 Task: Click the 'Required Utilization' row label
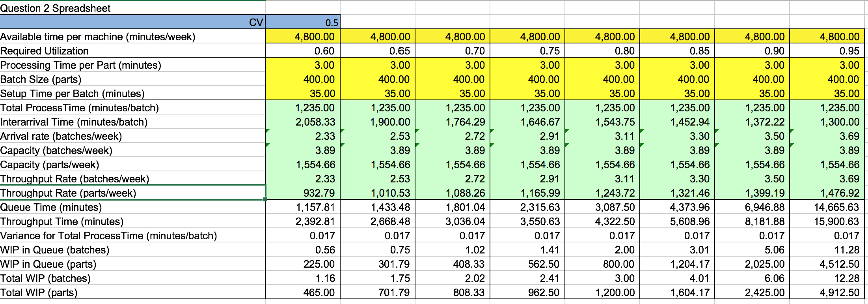(132, 51)
